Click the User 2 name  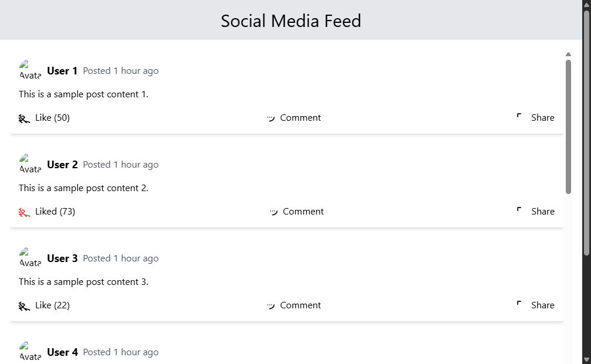point(62,165)
